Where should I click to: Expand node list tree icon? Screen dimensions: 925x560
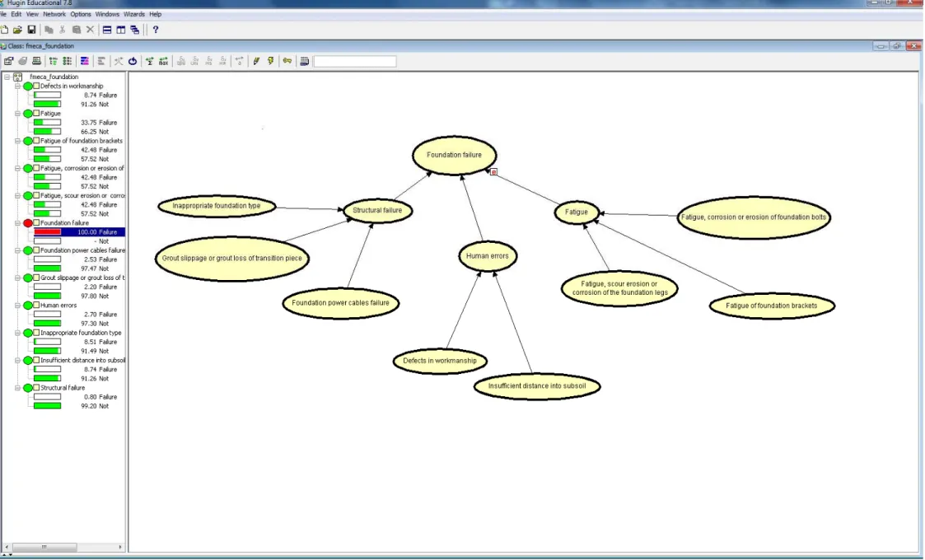54,61
